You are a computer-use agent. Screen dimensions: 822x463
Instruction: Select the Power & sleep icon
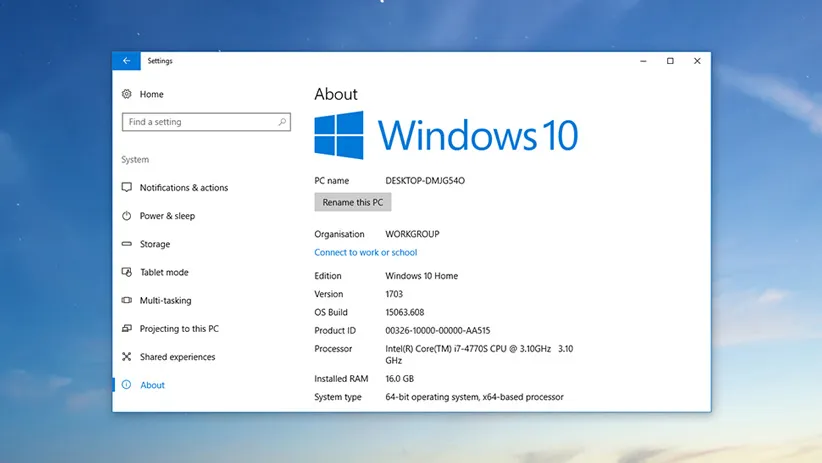click(127, 216)
